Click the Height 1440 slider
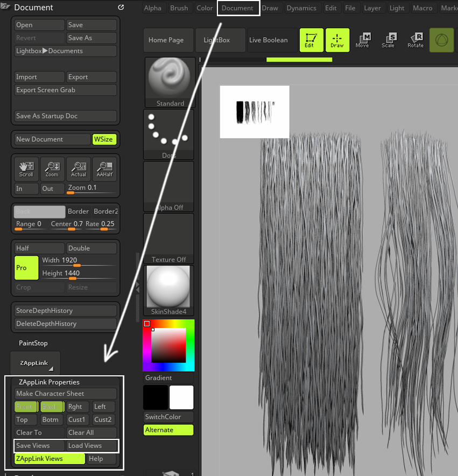 pyautogui.click(x=79, y=274)
